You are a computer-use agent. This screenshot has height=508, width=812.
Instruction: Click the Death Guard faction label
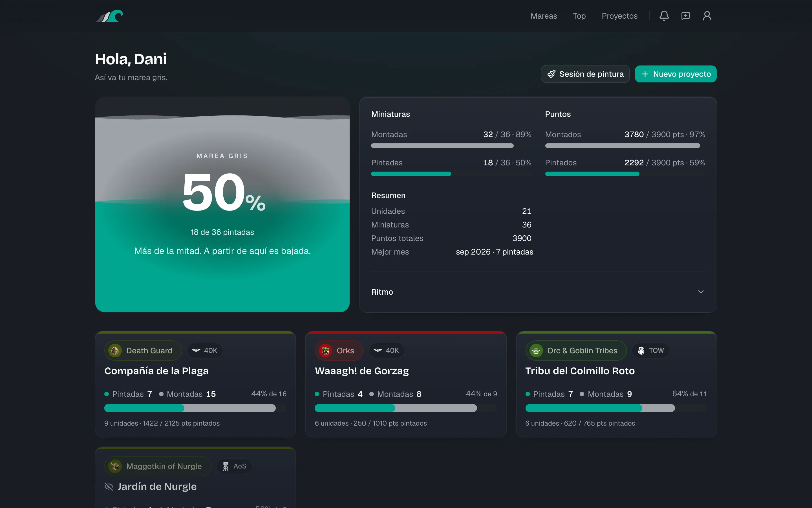pos(149,351)
